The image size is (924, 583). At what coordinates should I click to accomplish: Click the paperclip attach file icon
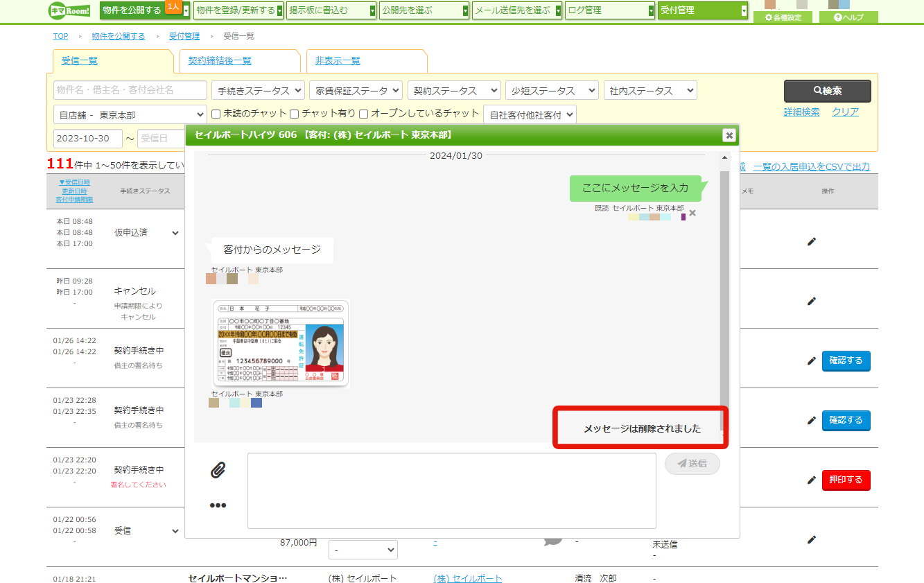coord(218,470)
